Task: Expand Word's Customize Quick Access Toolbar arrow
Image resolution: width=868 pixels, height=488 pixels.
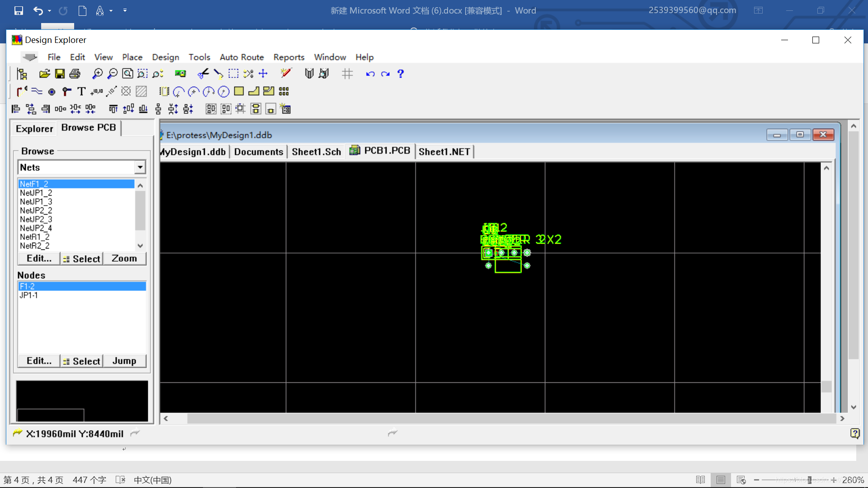Action: click(x=125, y=10)
